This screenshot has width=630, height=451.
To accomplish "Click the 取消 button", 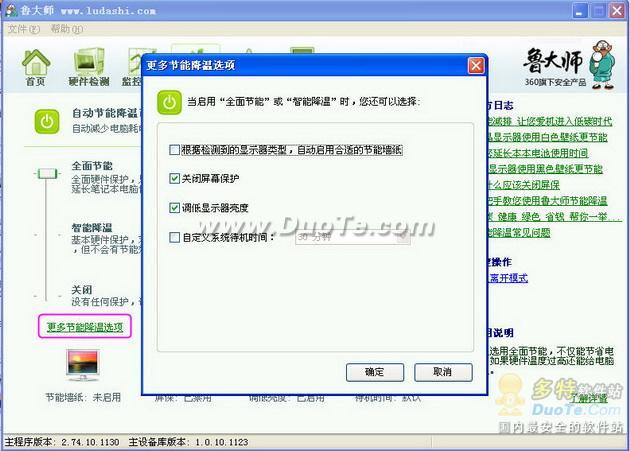I will pyautogui.click(x=443, y=372).
